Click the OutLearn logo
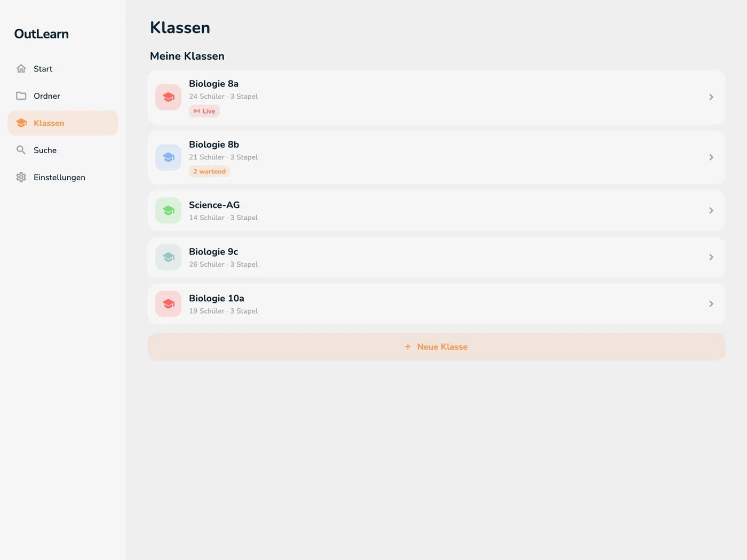This screenshot has height=560, width=747. [x=42, y=34]
